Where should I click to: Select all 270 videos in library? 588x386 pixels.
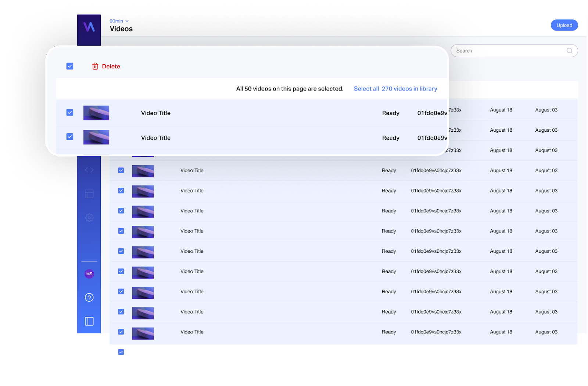pos(395,89)
